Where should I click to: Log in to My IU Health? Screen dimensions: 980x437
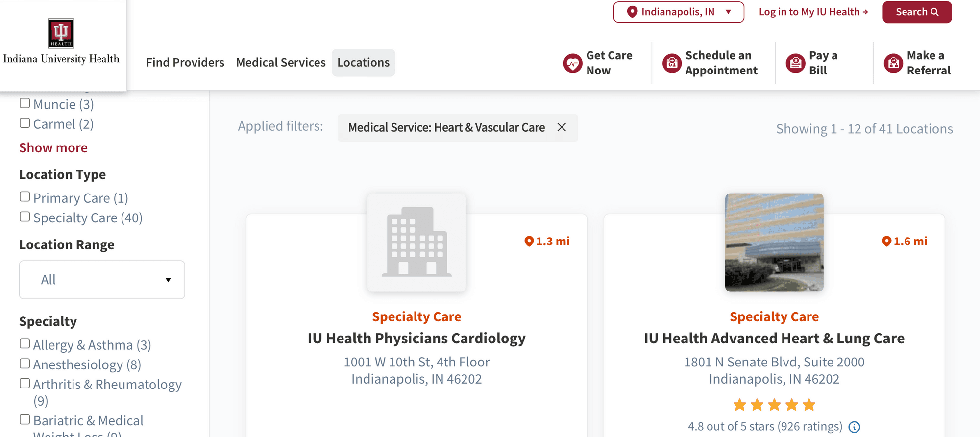pos(813,12)
